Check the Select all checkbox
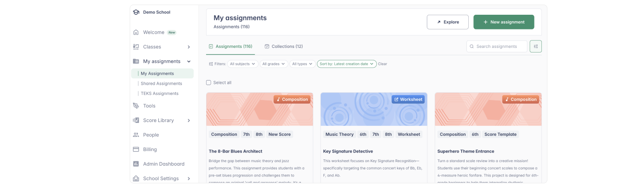This screenshot has width=644, height=187. (x=208, y=82)
